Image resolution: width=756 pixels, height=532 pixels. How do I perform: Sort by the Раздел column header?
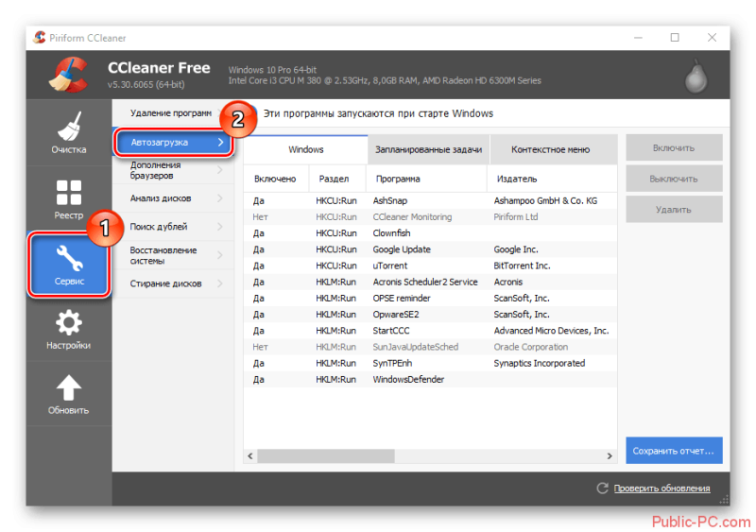coord(337,179)
